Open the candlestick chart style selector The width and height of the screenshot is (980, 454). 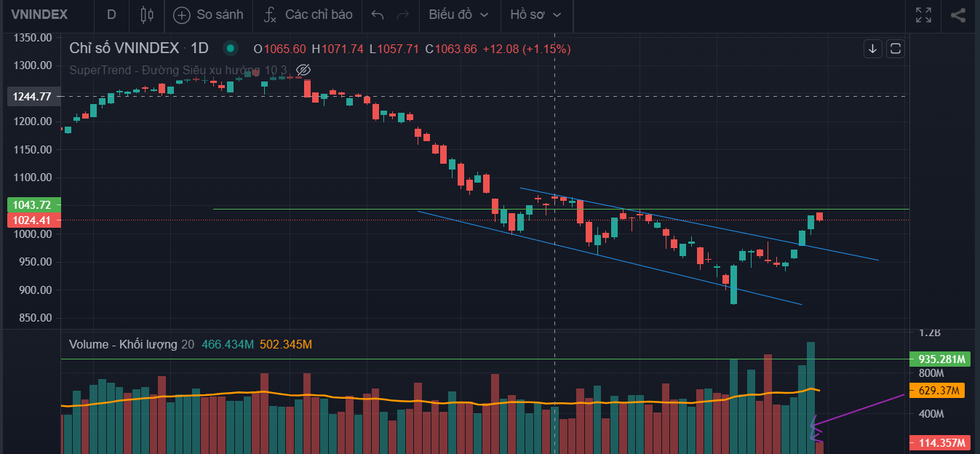pyautogui.click(x=147, y=15)
